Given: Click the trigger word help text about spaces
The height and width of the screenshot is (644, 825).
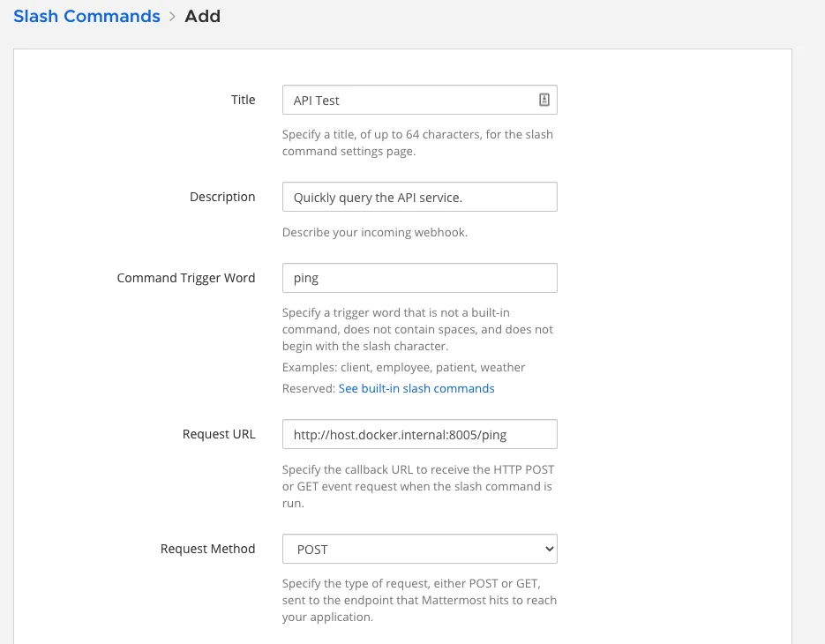Looking at the screenshot, I should click(x=417, y=329).
